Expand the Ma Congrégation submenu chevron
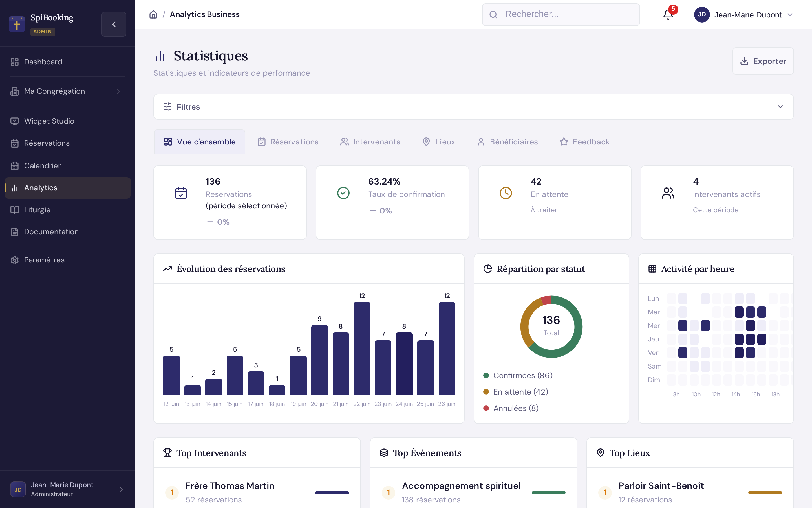 coord(118,91)
